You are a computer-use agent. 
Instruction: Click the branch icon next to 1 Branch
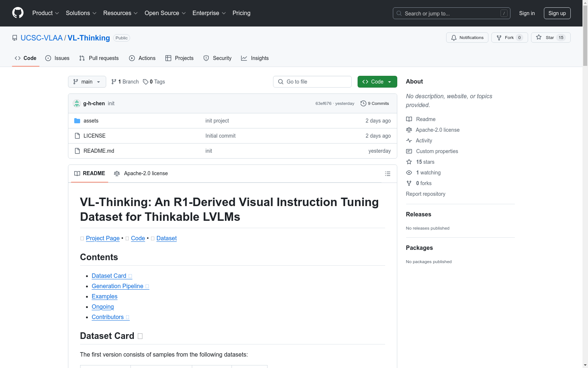[114, 82]
